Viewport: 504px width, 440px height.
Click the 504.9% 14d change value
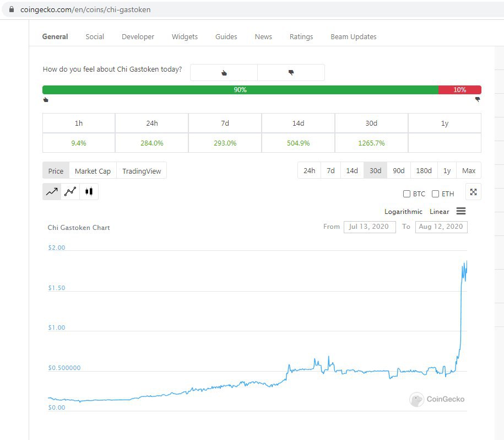click(x=299, y=143)
